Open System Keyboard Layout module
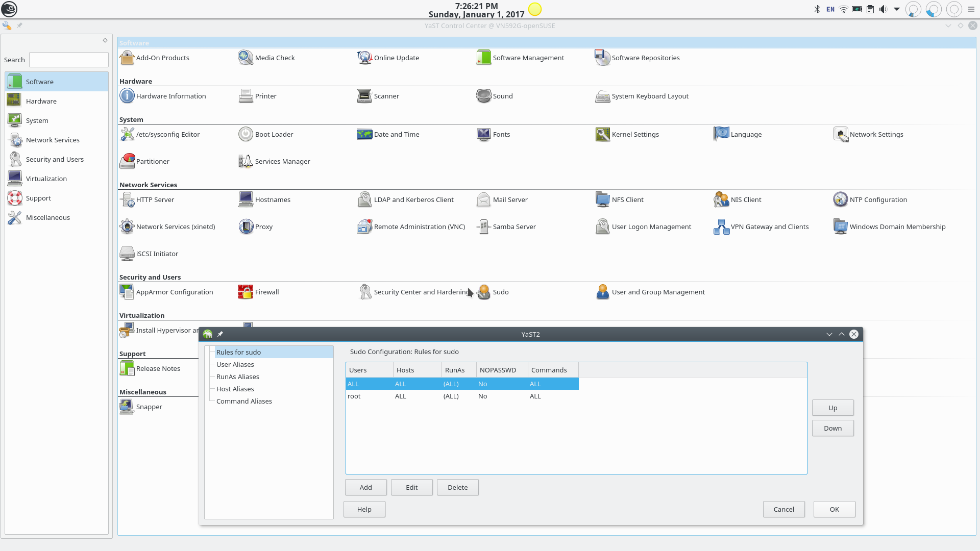 pyautogui.click(x=642, y=96)
